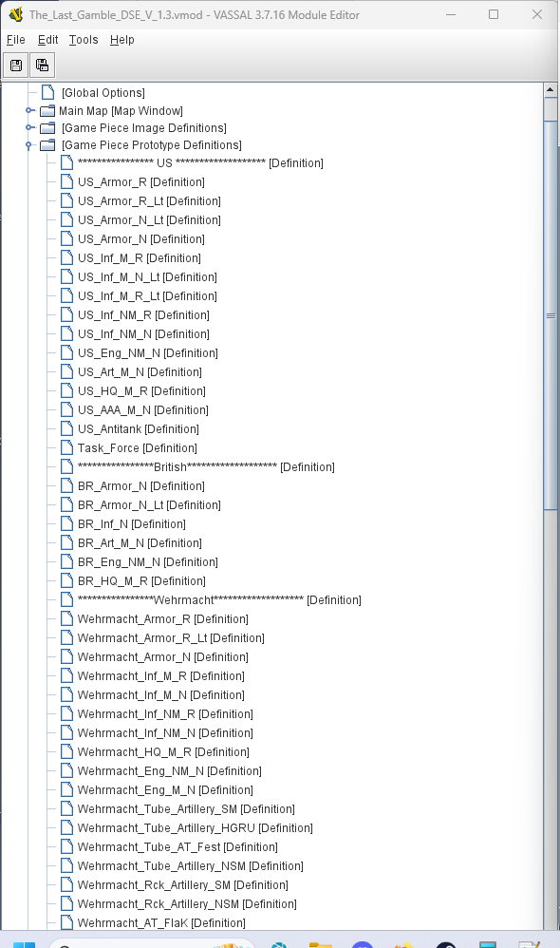The width and height of the screenshot is (560, 948).
Task: Open the Edit menu
Action: click(47, 40)
